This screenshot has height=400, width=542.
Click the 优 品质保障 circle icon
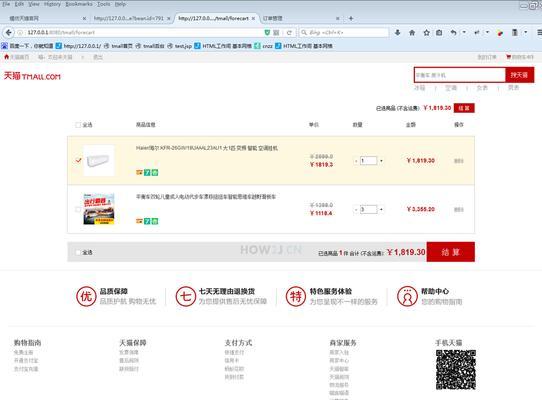click(86, 296)
